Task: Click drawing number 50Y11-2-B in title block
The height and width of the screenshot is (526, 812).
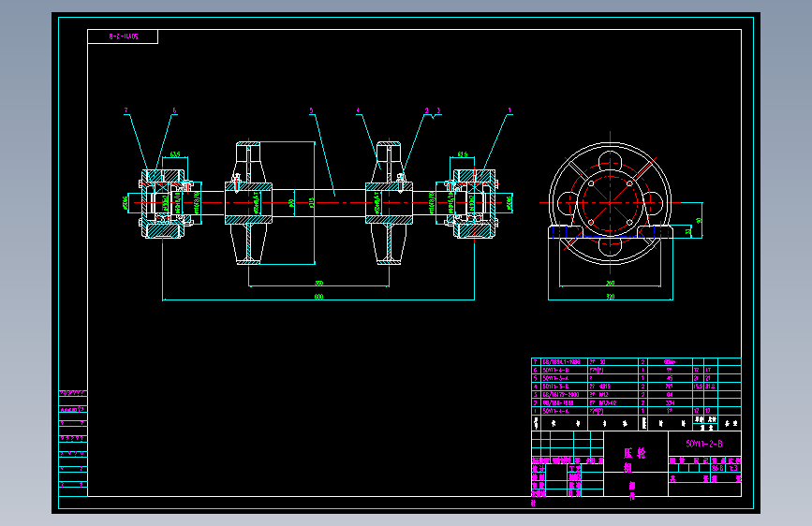Action: (704, 444)
